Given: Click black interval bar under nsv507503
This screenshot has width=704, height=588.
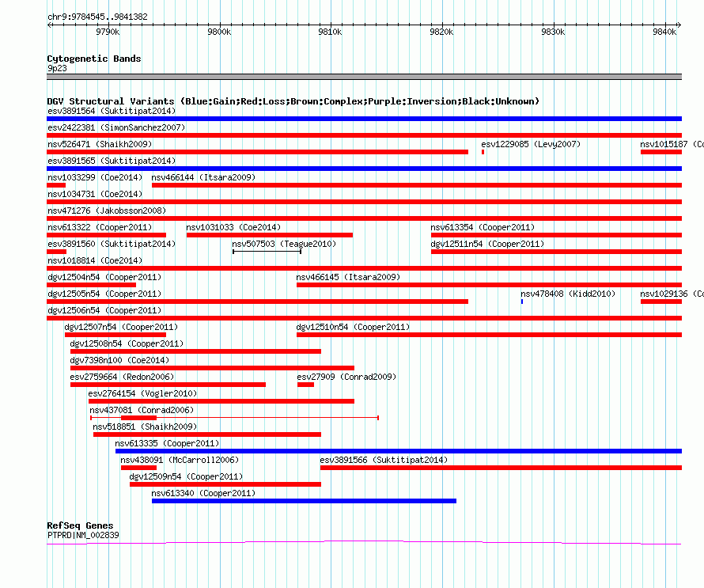Looking at the screenshot, I should tap(267, 252).
